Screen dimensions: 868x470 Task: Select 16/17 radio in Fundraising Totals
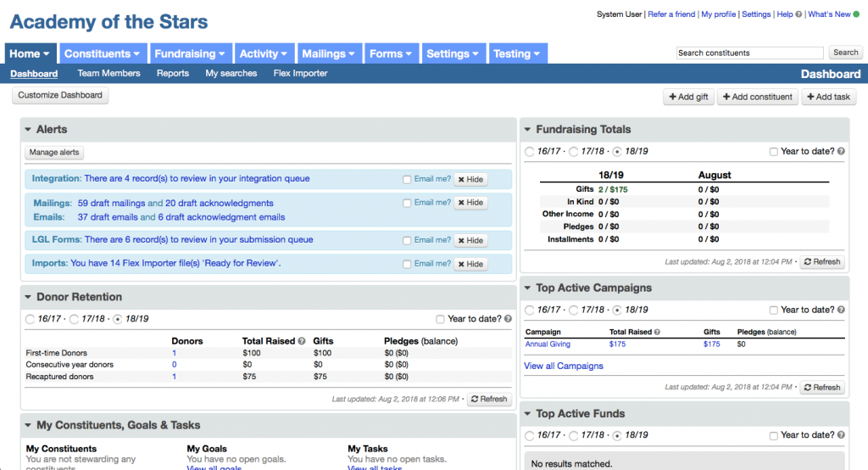click(x=530, y=152)
